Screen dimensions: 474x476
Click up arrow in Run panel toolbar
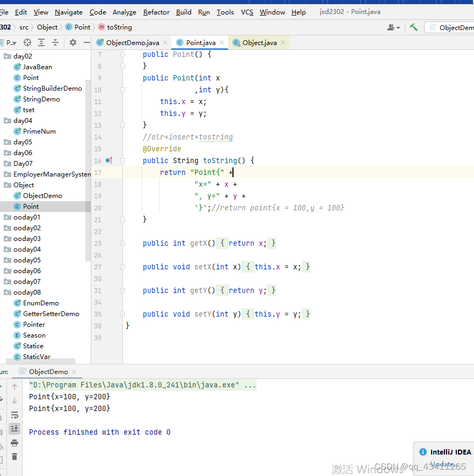pos(14,387)
